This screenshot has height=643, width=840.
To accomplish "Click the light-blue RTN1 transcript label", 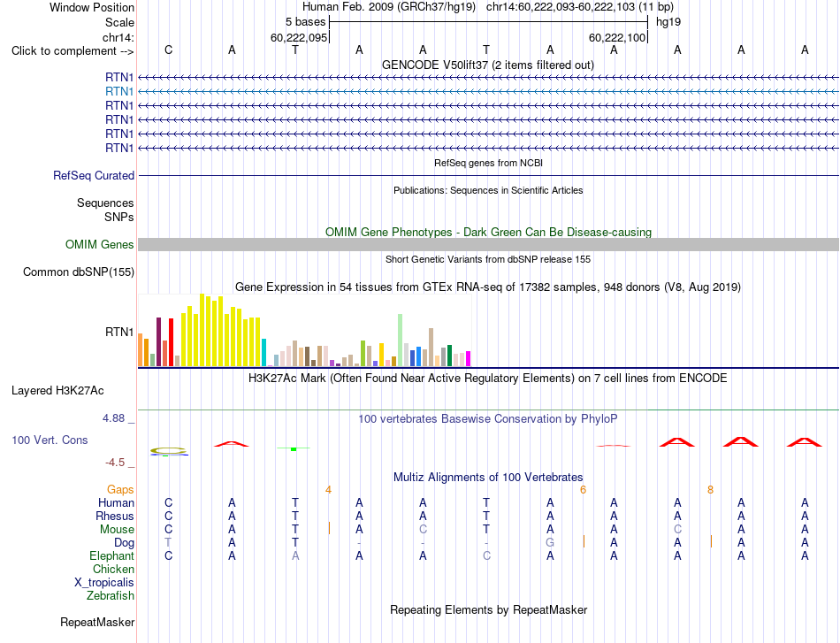I will [119, 92].
